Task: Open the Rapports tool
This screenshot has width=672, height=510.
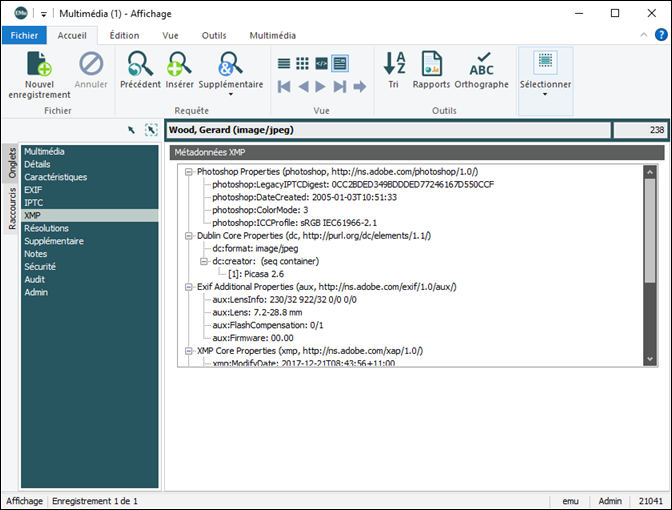Action: (431, 65)
